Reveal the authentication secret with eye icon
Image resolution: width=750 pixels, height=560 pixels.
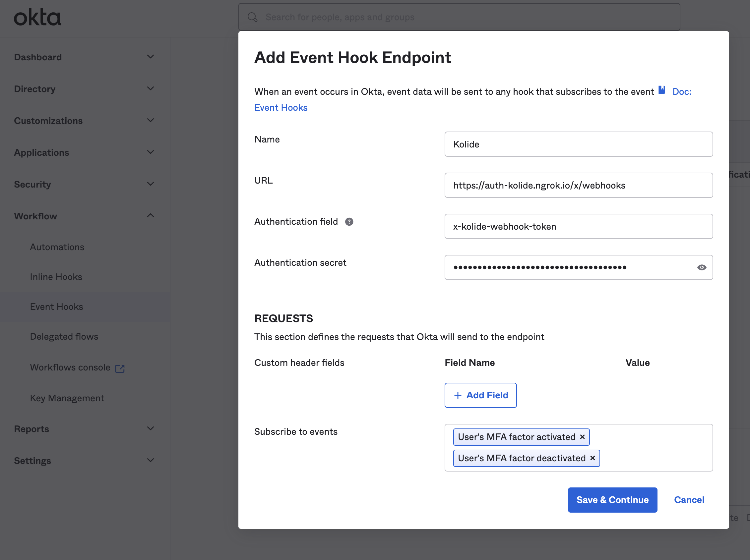(x=702, y=267)
